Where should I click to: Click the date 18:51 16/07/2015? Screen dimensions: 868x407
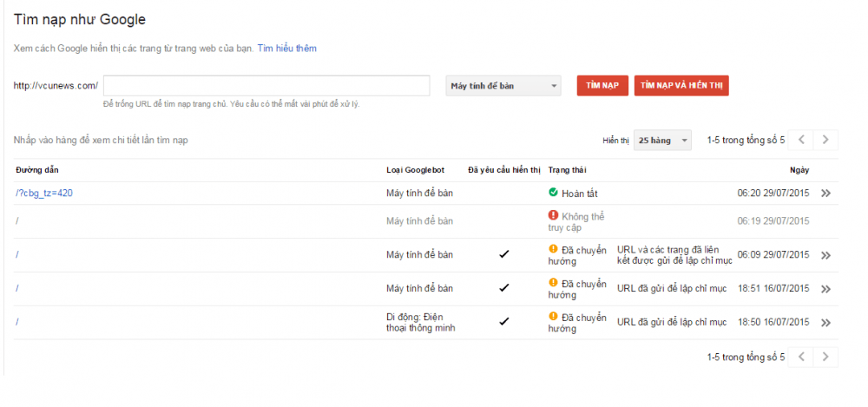[x=773, y=288]
